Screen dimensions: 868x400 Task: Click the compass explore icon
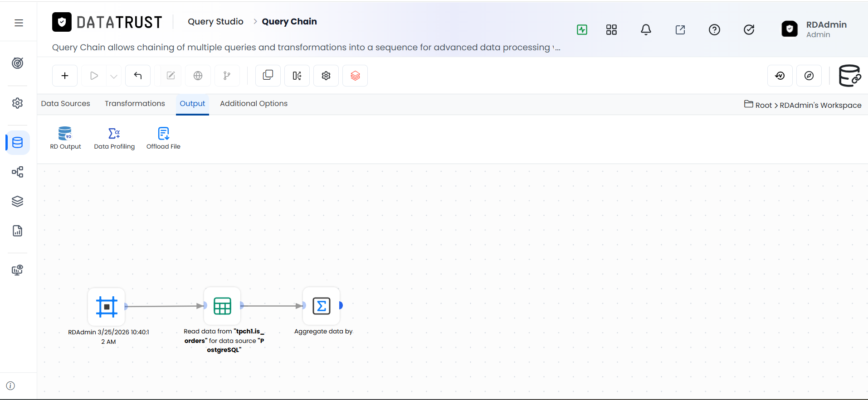[809, 76]
